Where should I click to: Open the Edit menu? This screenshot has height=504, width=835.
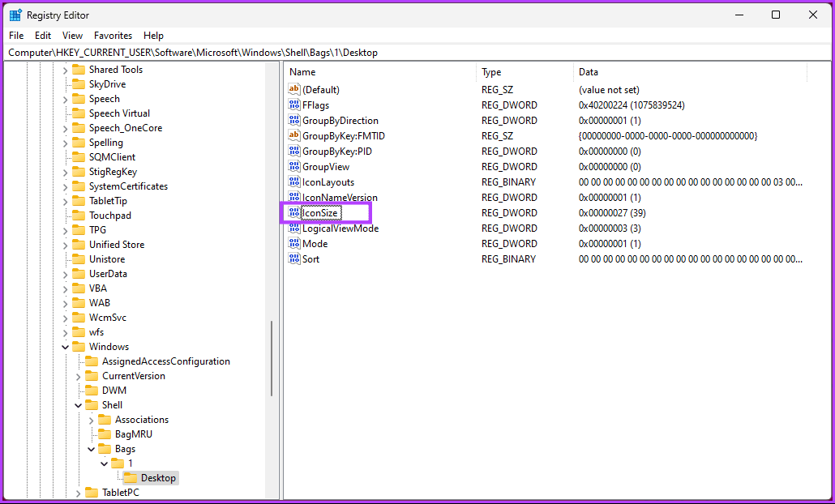pyautogui.click(x=43, y=36)
